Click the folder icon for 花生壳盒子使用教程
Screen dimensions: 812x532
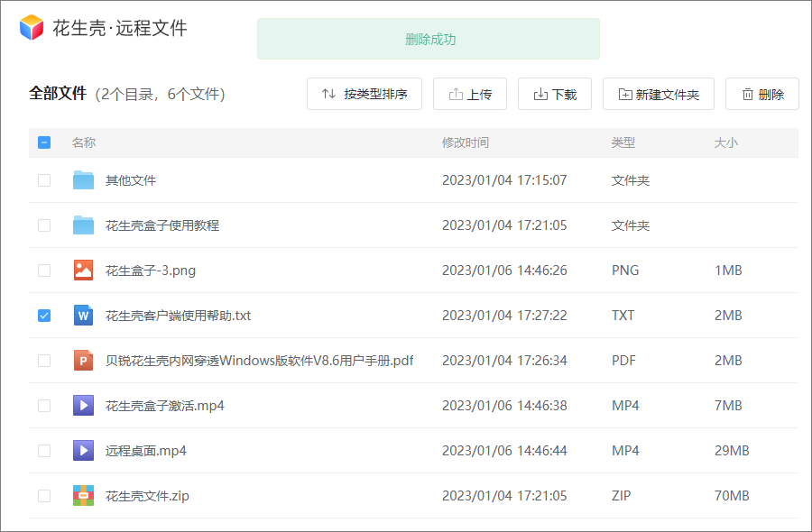pos(83,225)
